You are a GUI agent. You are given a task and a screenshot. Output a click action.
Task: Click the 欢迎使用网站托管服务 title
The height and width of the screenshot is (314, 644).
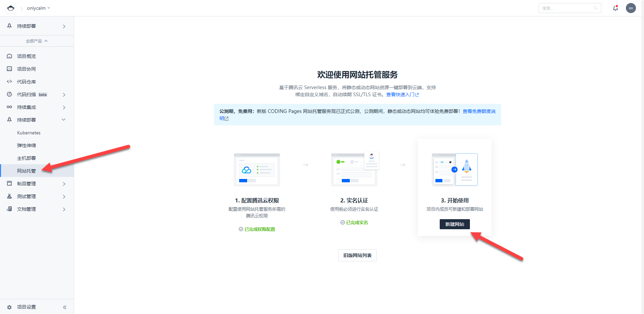[x=357, y=74]
